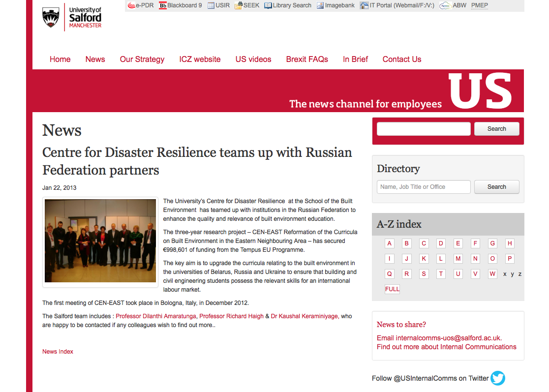Image resolution: width=549 pixels, height=392 pixels.
Task: Open ICZ website menu item
Action: point(200,60)
